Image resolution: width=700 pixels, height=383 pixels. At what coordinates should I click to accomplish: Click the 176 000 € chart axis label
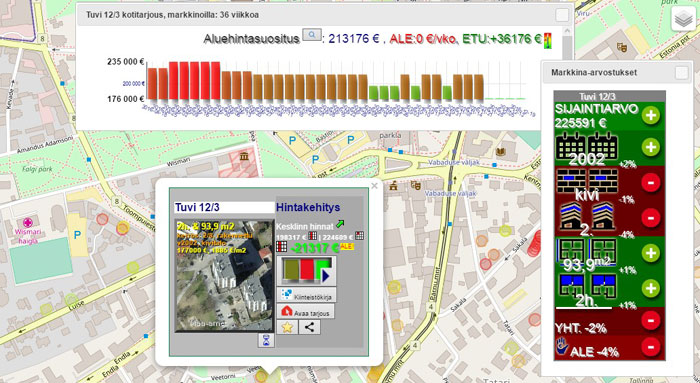[x=125, y=99]
